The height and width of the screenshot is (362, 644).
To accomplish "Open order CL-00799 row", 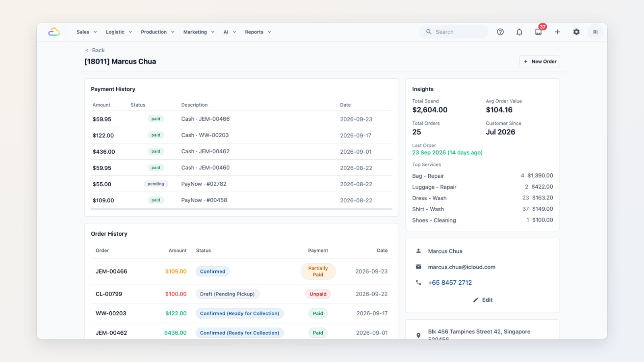I will (242, 294).
